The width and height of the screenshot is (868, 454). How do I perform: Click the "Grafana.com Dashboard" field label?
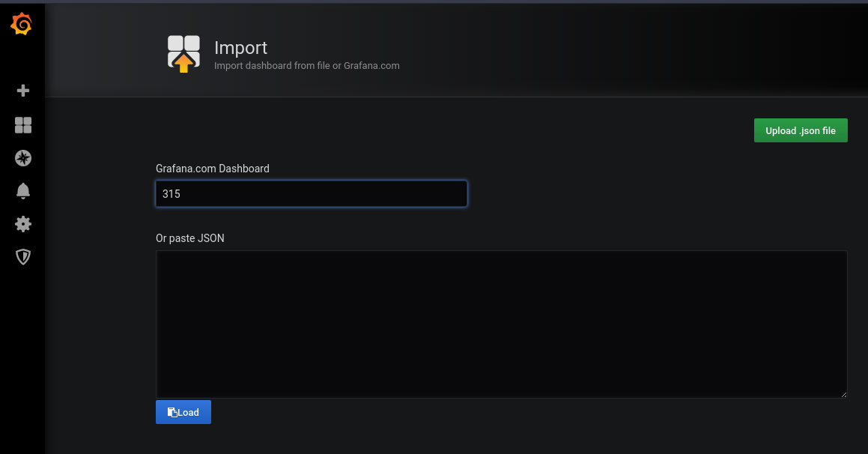(x=212, y=169)
